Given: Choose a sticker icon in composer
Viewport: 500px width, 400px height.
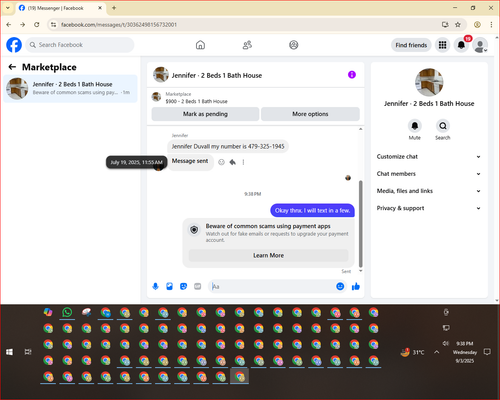Looking at the screenshot, I should click(183, 286).
